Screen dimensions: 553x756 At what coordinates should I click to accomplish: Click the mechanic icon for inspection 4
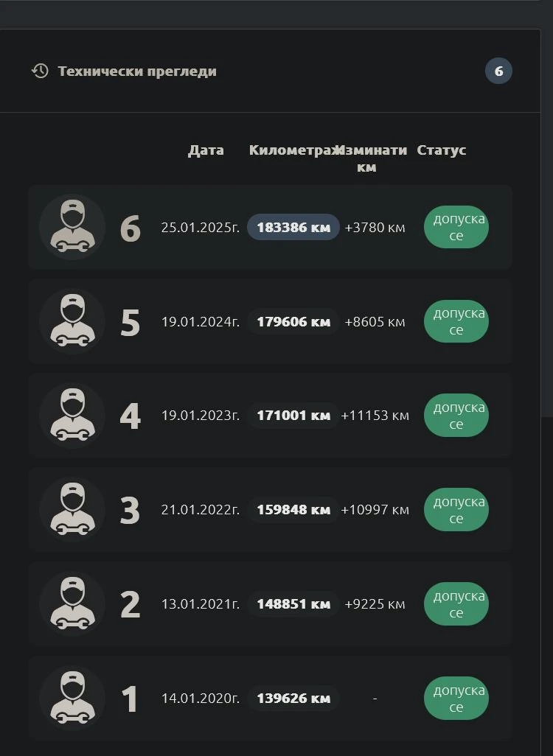(72, 416)
